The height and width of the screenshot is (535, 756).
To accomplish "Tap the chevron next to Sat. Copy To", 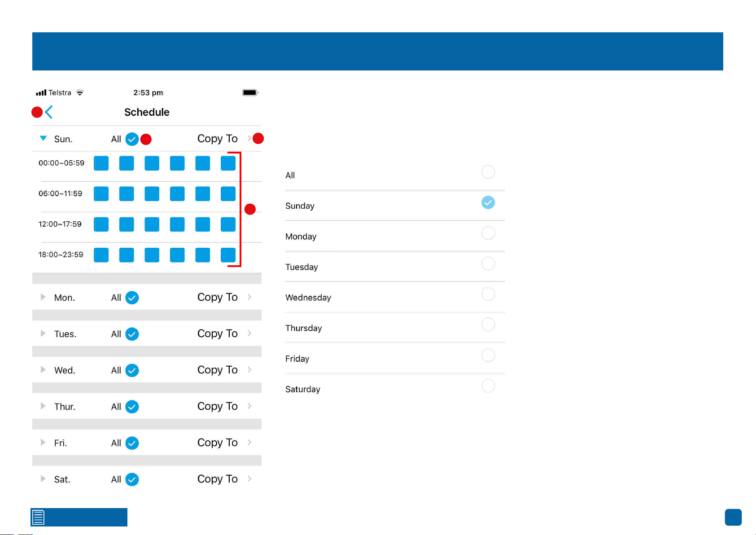I will pyautogui.click(x=249, y=478).
